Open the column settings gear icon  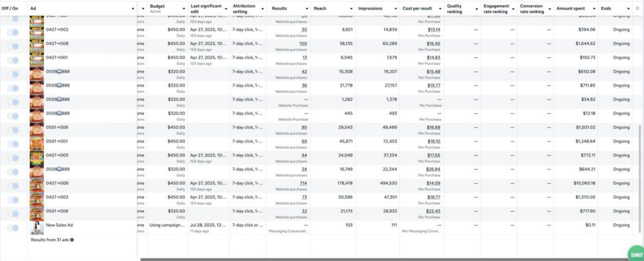[637, 9]
